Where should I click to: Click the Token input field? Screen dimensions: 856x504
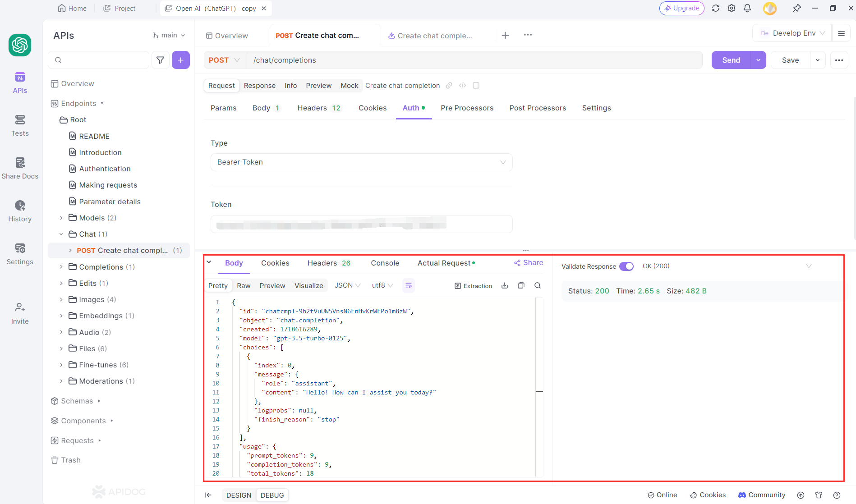click(x=361, y=224)
